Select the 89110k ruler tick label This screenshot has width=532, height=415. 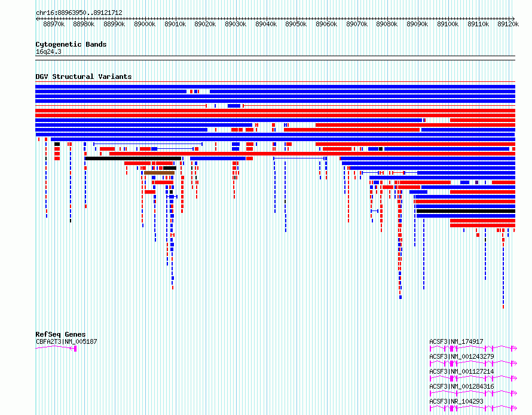478,24
